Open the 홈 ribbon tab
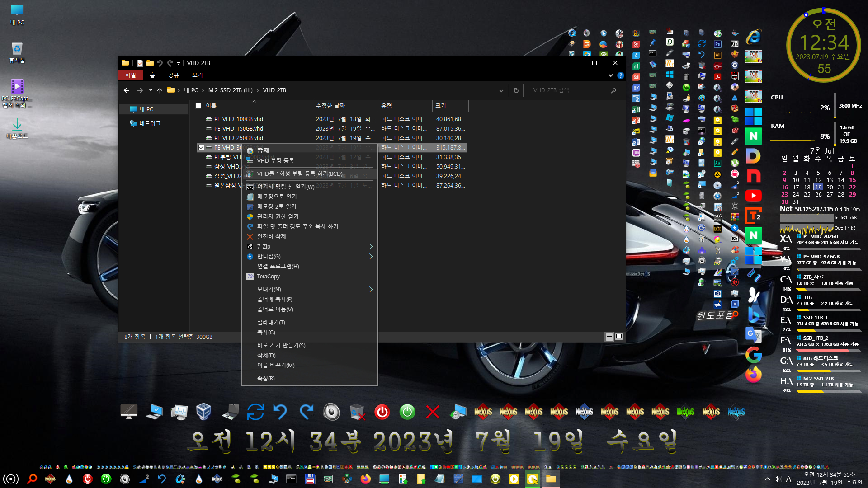Viewport: 868px width, 488px height. (x=152, y=75)
